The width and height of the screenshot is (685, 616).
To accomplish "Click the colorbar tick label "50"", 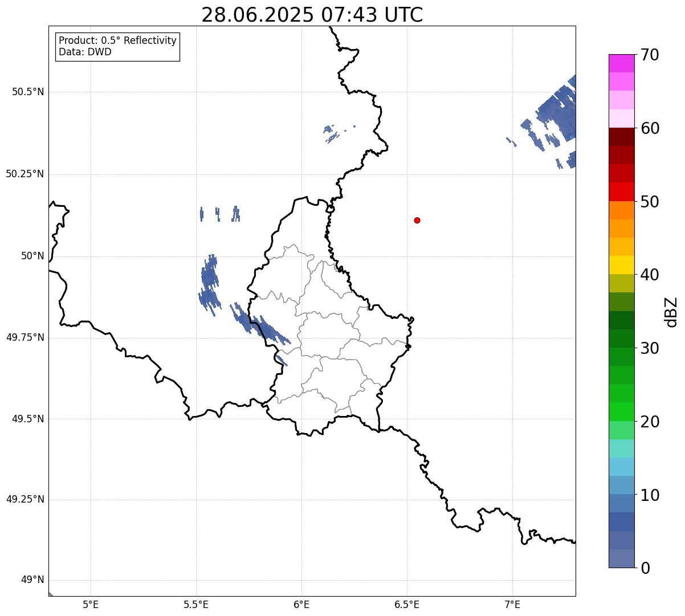I will pyautogui.click(x=650, y=202).
